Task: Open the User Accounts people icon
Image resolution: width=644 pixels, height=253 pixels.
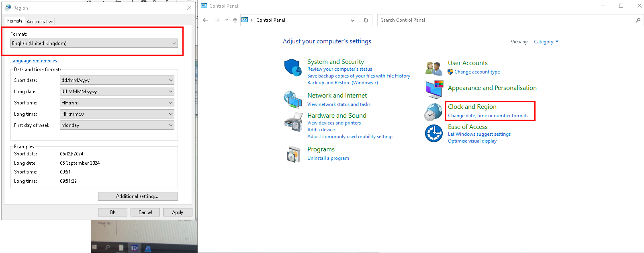Action: click(434, 68)
